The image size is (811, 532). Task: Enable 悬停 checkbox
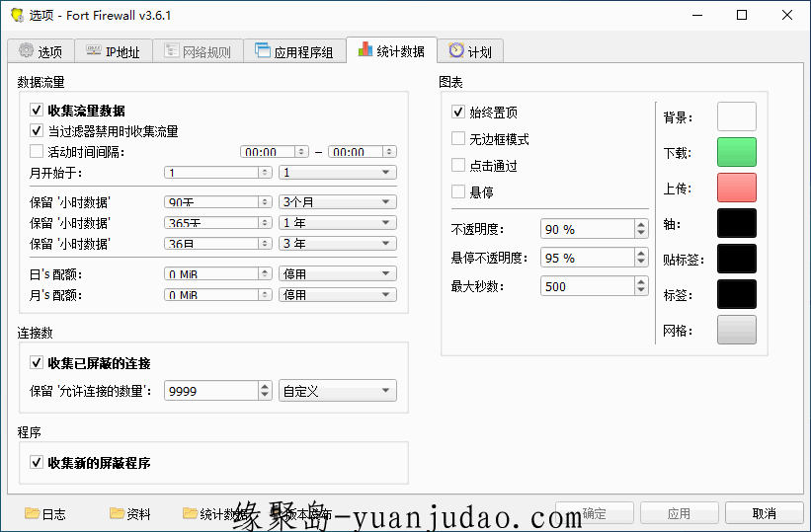pos(458,191)
